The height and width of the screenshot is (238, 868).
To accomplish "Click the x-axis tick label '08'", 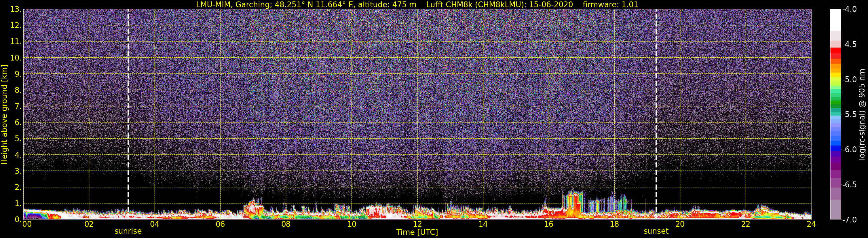I will point(286,224).
